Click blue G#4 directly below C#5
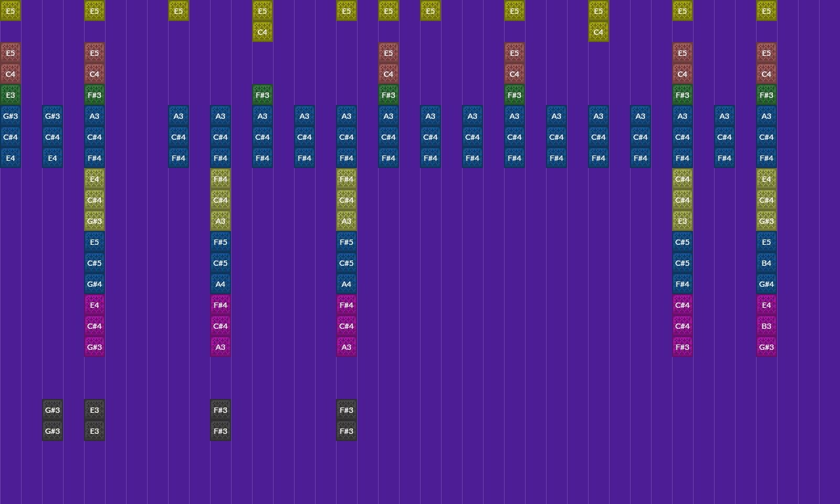This screenshot has width=840, height=504. click(x=94, y=284)
